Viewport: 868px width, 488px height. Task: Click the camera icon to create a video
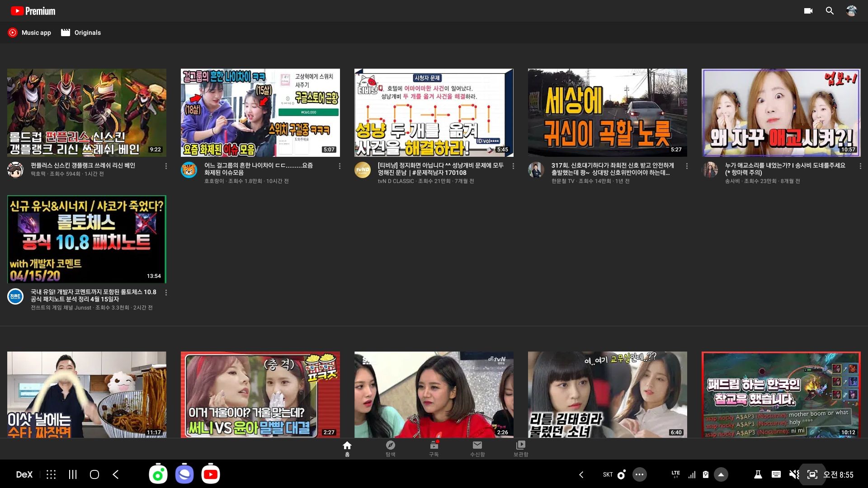pos(808,11)
